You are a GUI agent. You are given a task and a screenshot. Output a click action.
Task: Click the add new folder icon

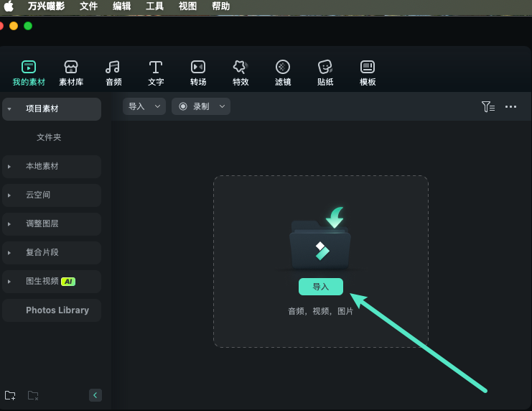click(x=10, y=395)
